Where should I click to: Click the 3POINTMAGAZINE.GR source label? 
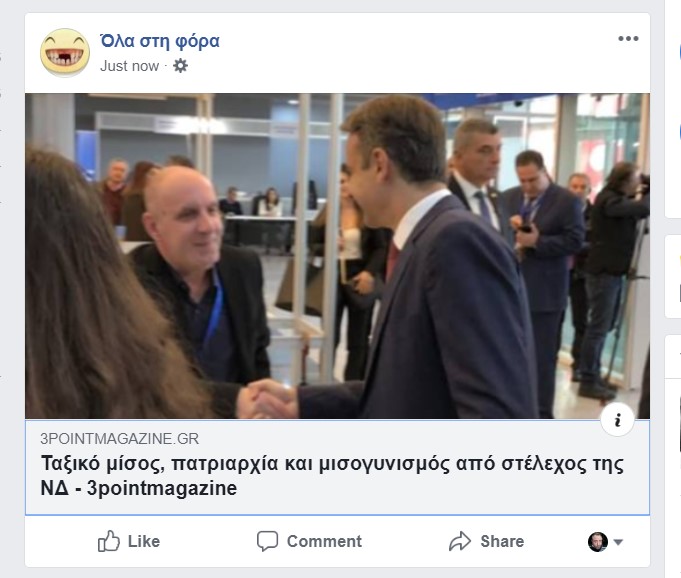coord(119,439)
